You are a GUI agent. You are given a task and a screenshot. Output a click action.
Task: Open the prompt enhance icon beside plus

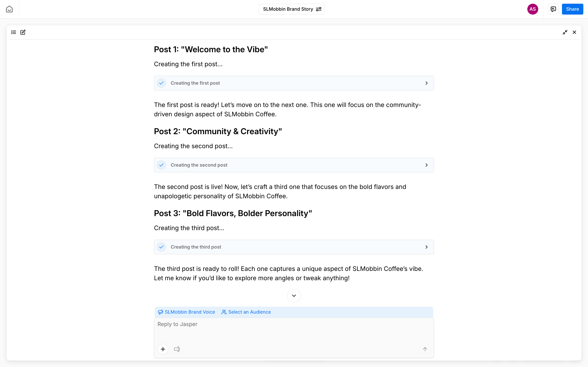177,349
